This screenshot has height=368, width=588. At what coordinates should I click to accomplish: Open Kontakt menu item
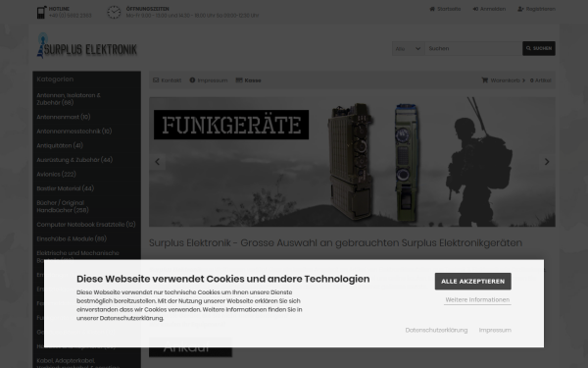(x=168, y=80)
